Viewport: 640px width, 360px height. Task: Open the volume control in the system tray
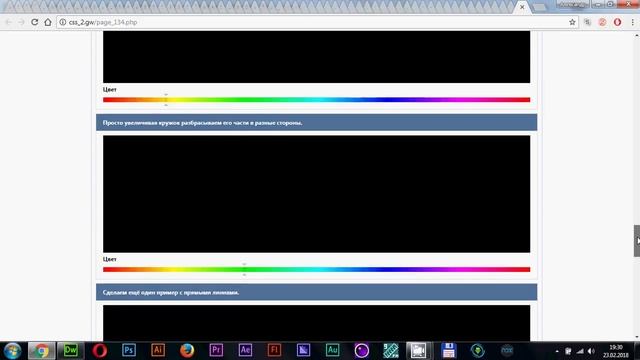coord(591,351)
